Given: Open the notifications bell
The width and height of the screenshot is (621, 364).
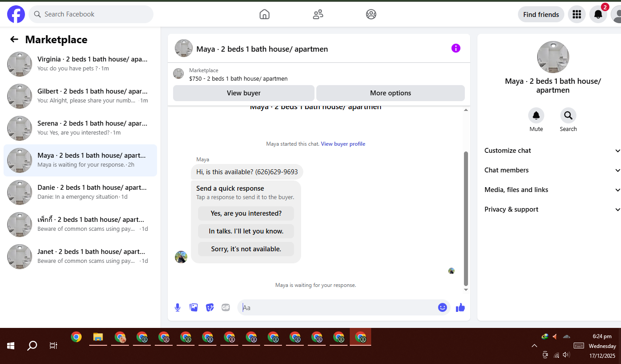Looking at the screenshot, I should [598, 14].
